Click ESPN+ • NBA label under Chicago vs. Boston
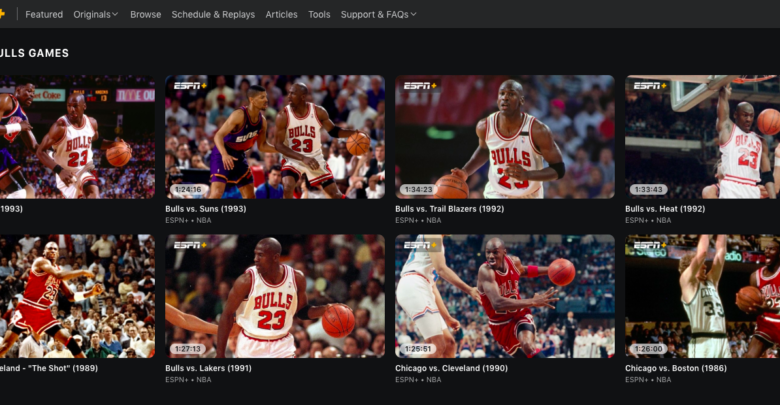This screenshot has width=780, height=405. (648, 380)
